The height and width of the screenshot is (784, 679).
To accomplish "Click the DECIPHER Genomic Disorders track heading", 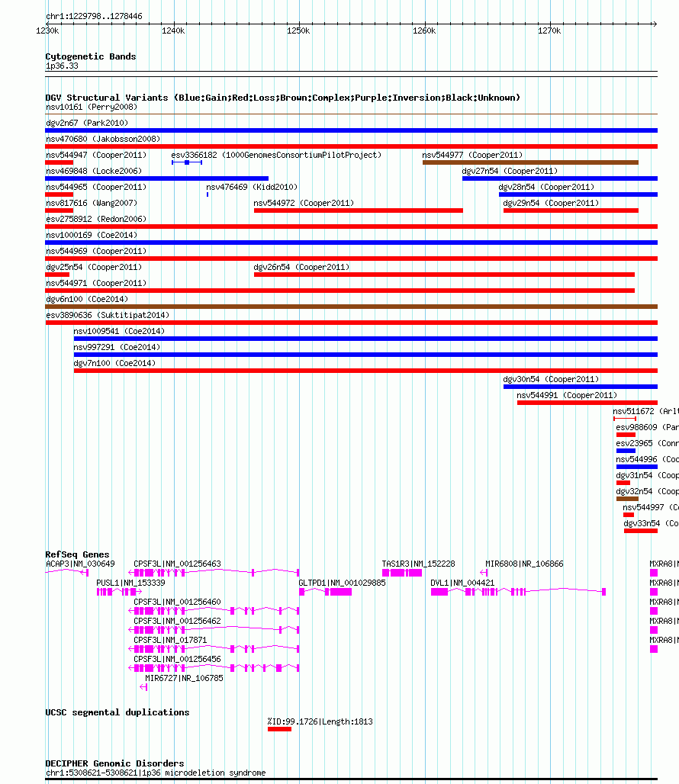I will tap(114, 763).
